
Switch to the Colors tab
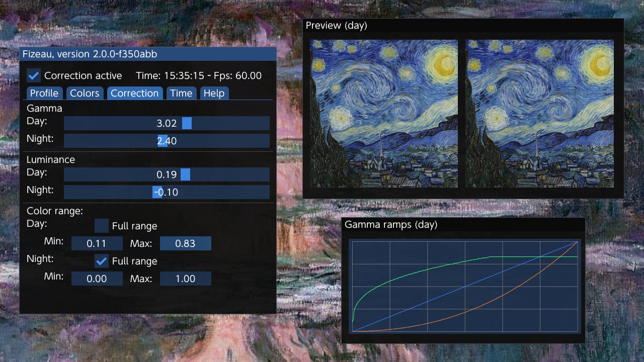(85, 93)
